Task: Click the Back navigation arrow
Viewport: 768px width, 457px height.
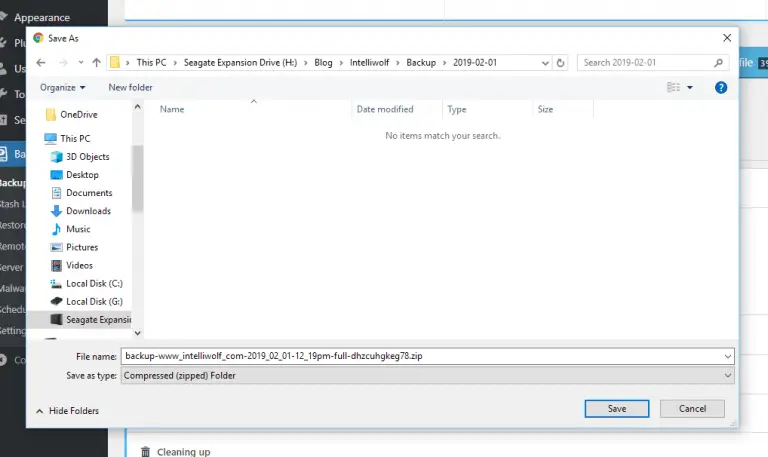Action: [x=41, y=62]
